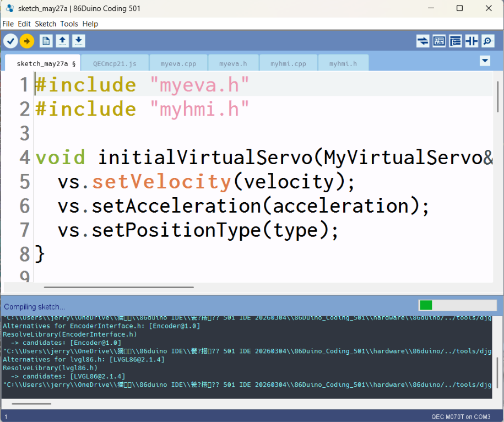Click the split-view toolbar icon
The height and width of the screenshot is (422, 504).
click(472, 41)
